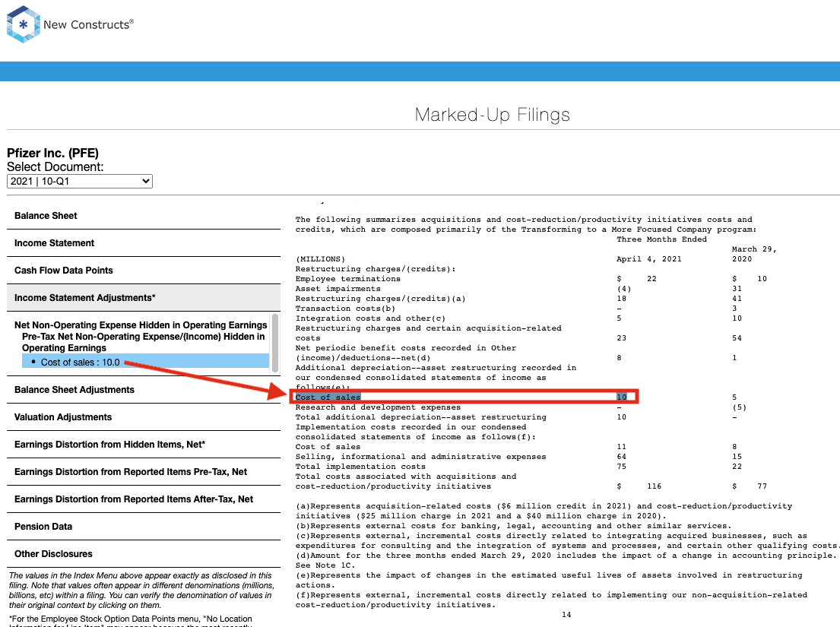This screenshot has width=840, height=627.
Task: Expand Valuation Adjustments section
Action: point(144,417)
